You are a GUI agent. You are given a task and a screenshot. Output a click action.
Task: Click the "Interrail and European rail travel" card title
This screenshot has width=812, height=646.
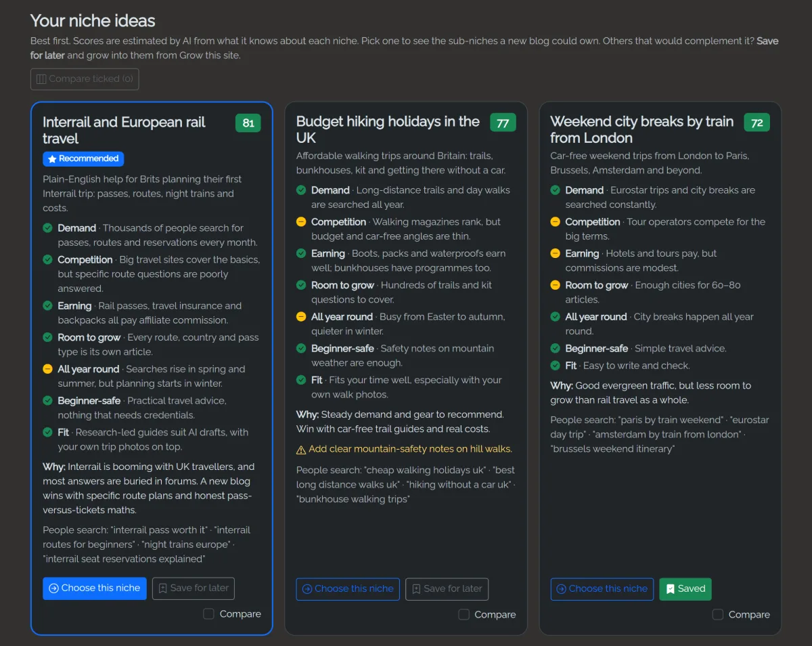coord(125,130)
